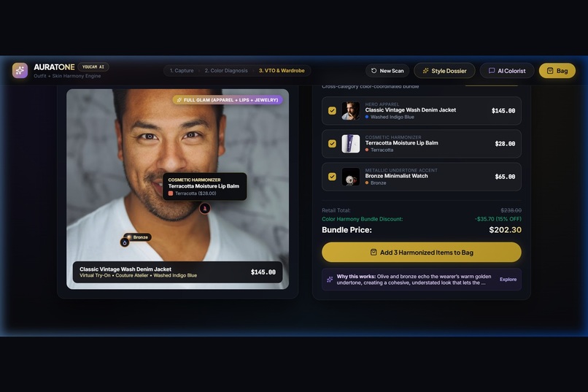Click the Classic Vintage Wash Denim Jacket caption bar
The width and height of the screenshot is (588, 392).
click(177, 272)
